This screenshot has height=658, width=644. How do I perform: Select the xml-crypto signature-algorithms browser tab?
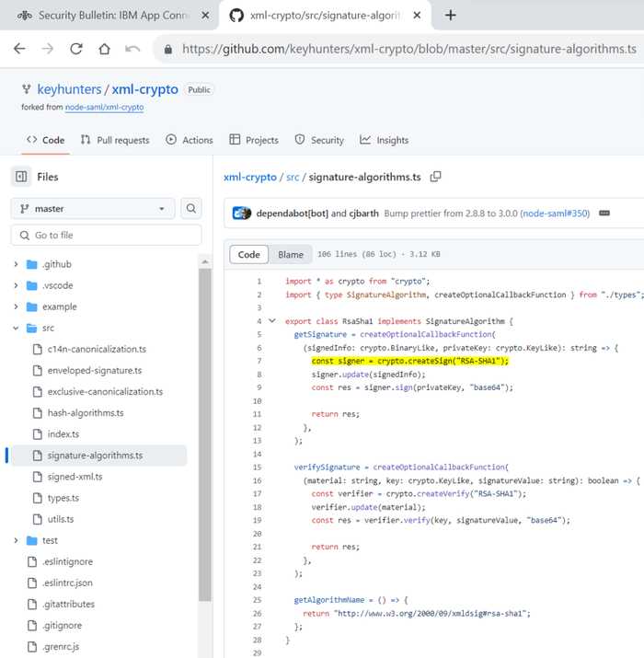325,16
